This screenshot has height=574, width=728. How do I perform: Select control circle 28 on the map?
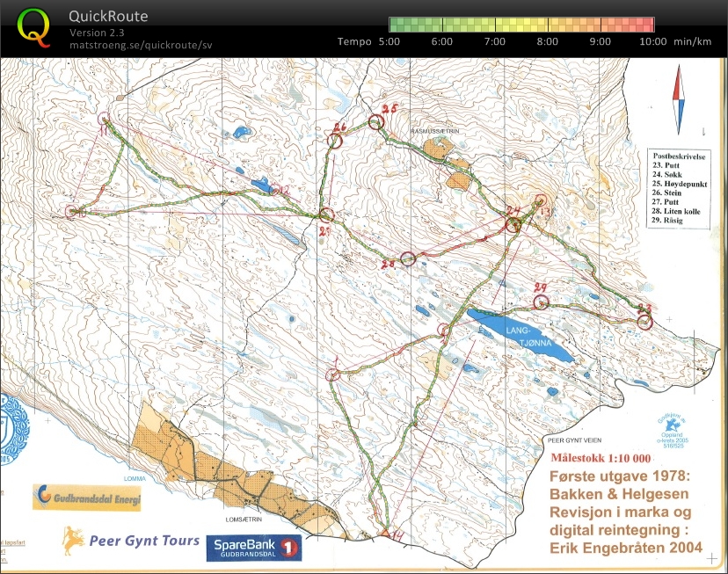[x=408, y=259]
